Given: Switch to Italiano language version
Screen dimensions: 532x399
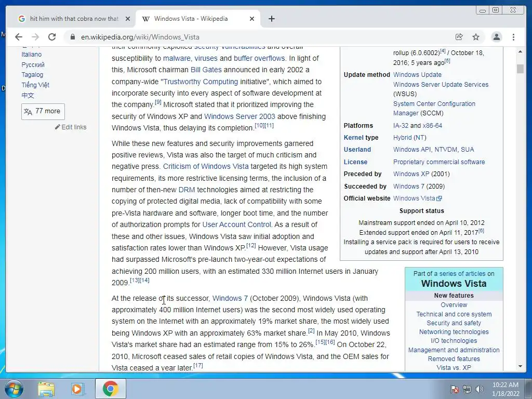Looking at the screenshot, I should coord(32,54).
